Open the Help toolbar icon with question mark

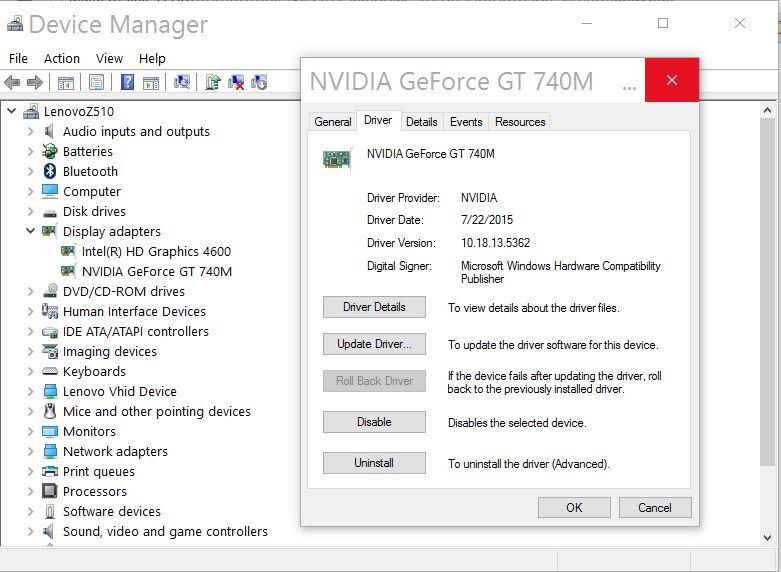128,82
